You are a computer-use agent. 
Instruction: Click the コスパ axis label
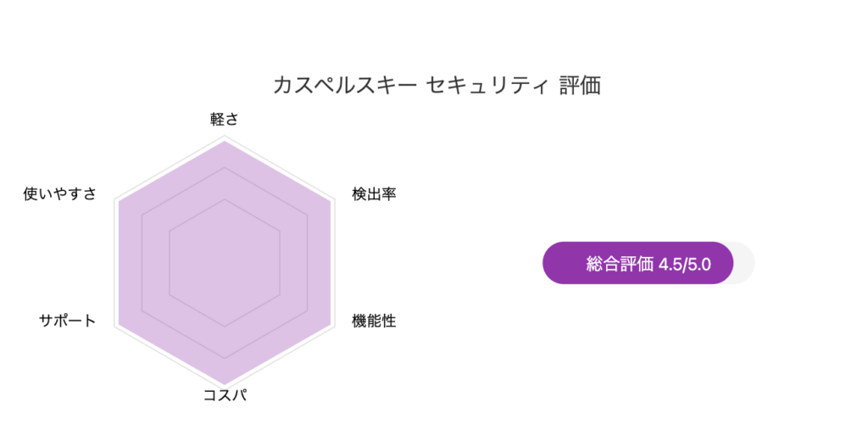pos(224,395)
